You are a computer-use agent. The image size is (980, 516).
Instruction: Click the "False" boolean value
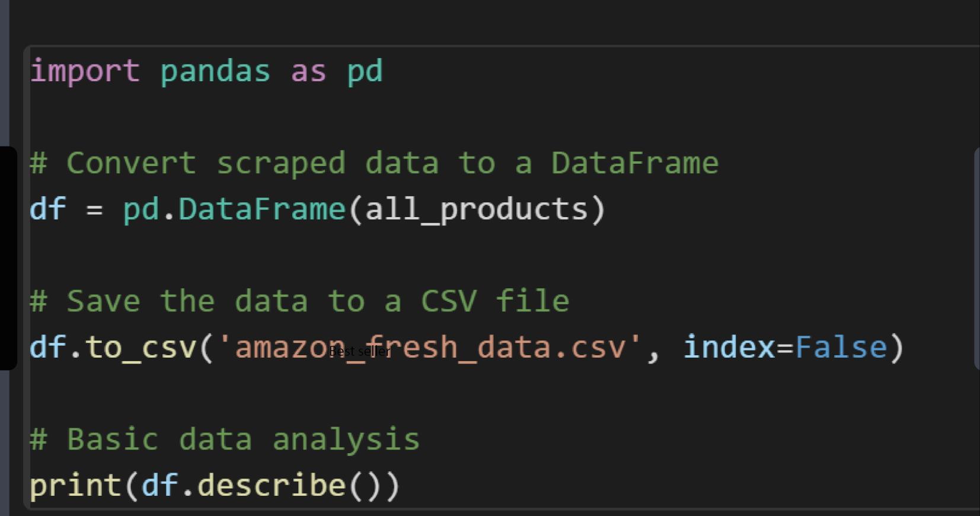(841, 348)
